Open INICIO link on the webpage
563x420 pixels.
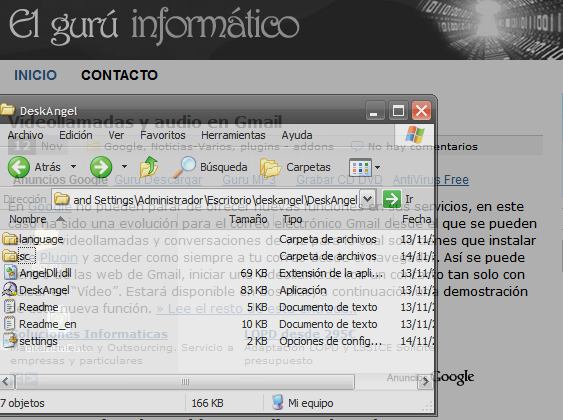35,75
